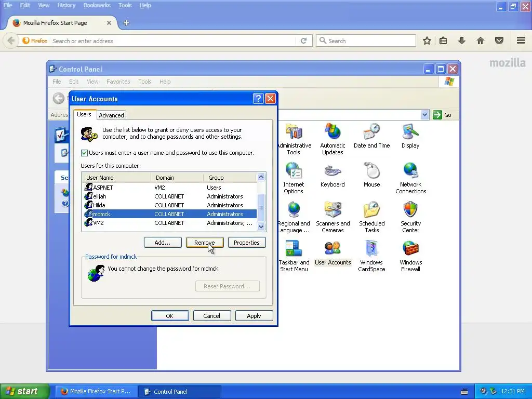This screenshot has height=399, width=532.
Task: Click the Go button in Control Panel
Action: [x=442, y=115]
